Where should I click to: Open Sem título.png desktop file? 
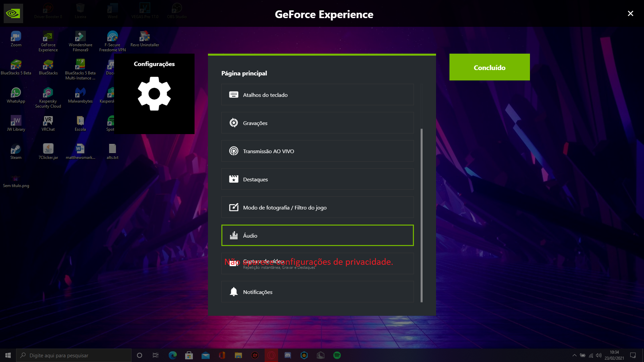point(16,181)
